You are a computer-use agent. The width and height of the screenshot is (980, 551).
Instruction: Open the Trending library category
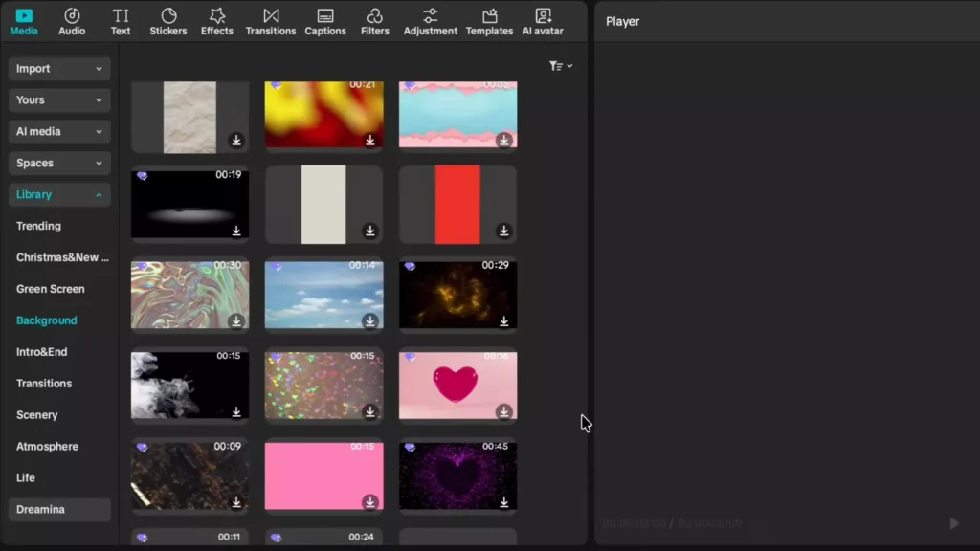point(38,225)
